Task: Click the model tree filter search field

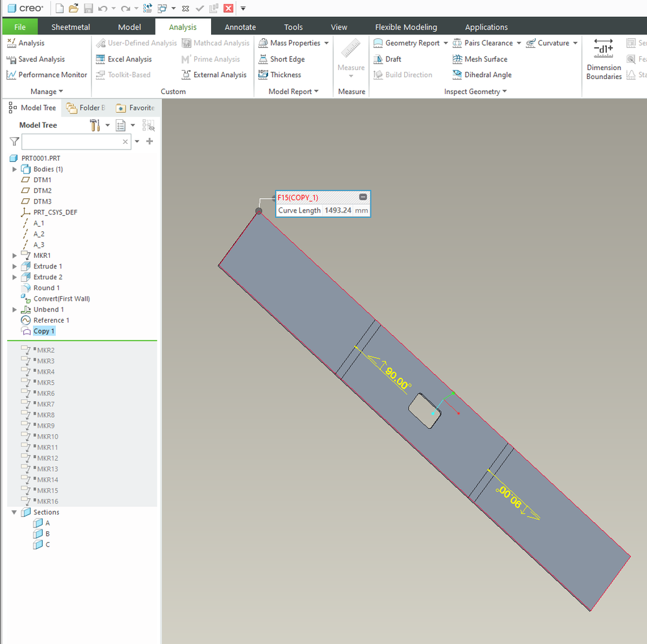Action: (71, 141)
